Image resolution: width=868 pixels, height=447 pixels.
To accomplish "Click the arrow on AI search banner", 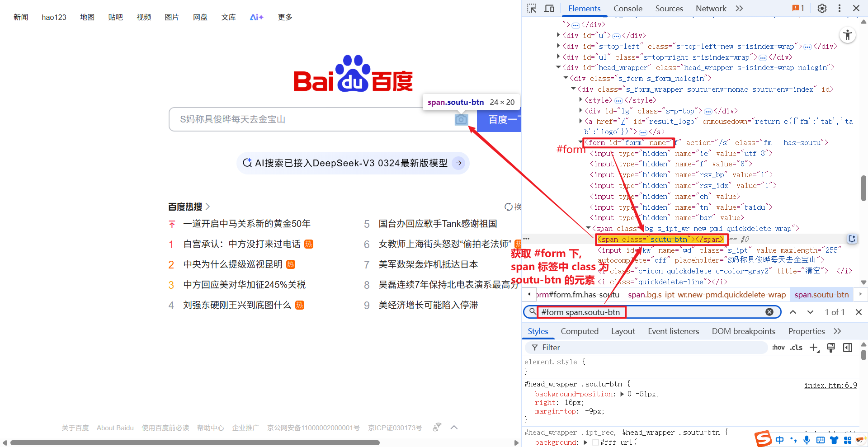I will (x=459, y=163).
